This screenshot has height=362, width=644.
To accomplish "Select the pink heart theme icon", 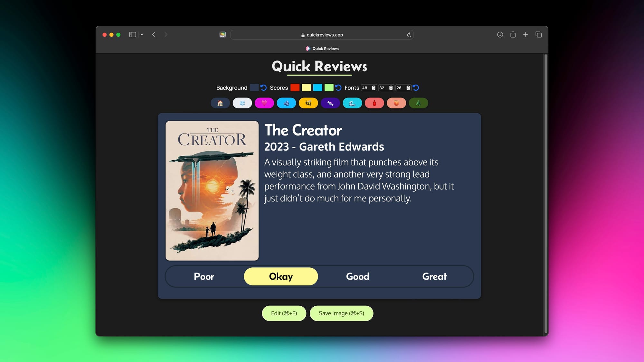I will pyautogui.click(x=264, y=103).
